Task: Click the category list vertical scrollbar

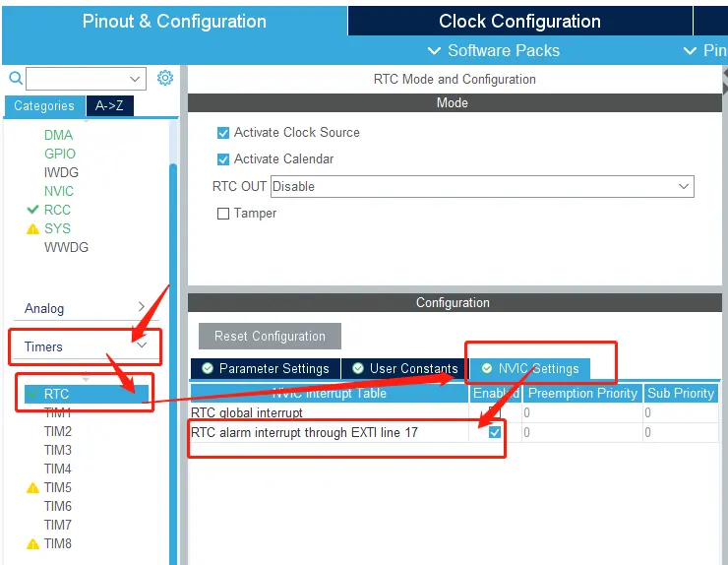Action: coord(173,362)
